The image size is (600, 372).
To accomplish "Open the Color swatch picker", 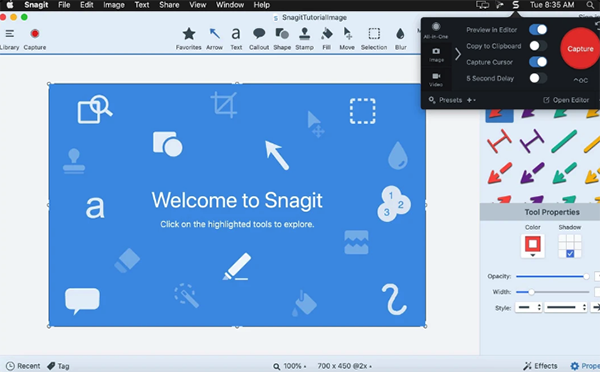I will pos(533,245).
